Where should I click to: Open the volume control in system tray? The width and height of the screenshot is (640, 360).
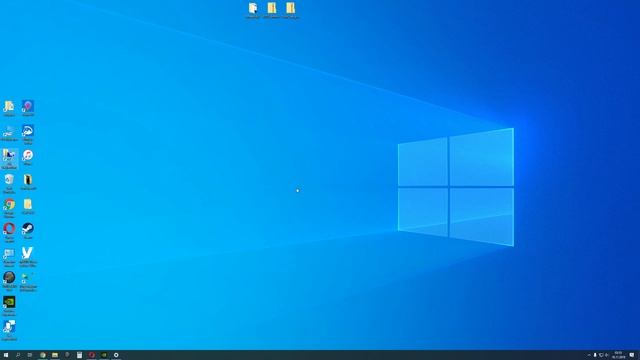coord(607,355)
